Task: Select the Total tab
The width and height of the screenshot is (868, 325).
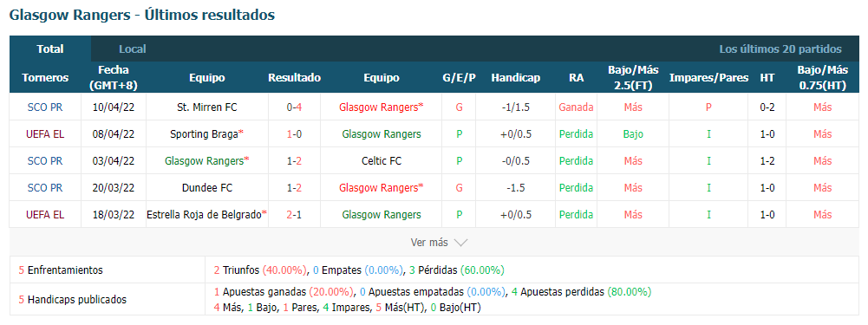Action: 50,49
